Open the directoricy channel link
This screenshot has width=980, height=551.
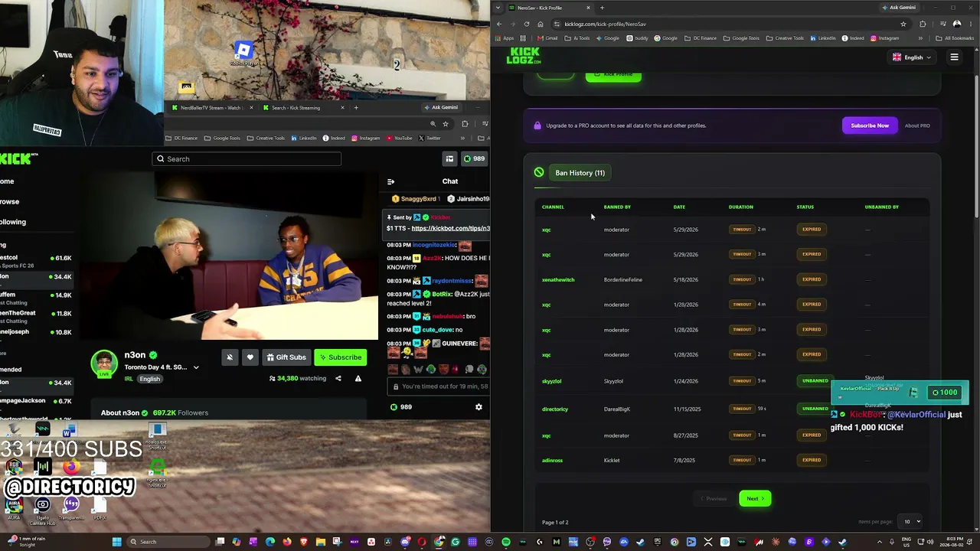pos(555,409)
